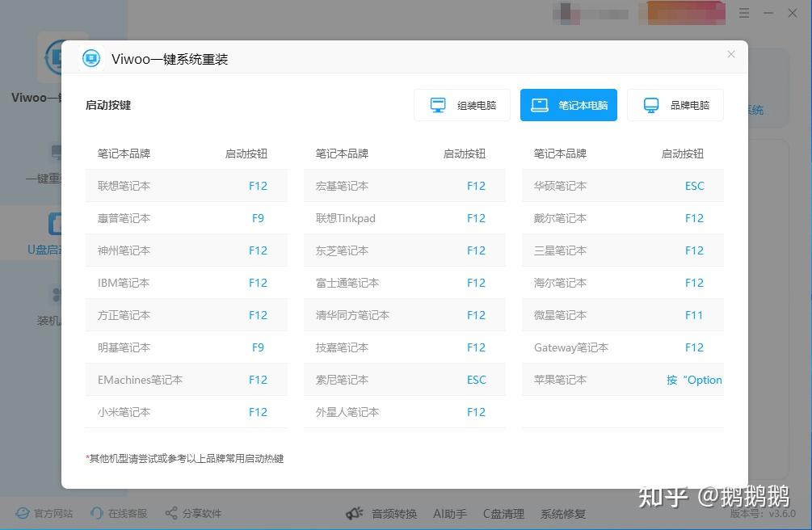
Task: Click the 清华同方笔记本 row
Action: tap(405, 315)
